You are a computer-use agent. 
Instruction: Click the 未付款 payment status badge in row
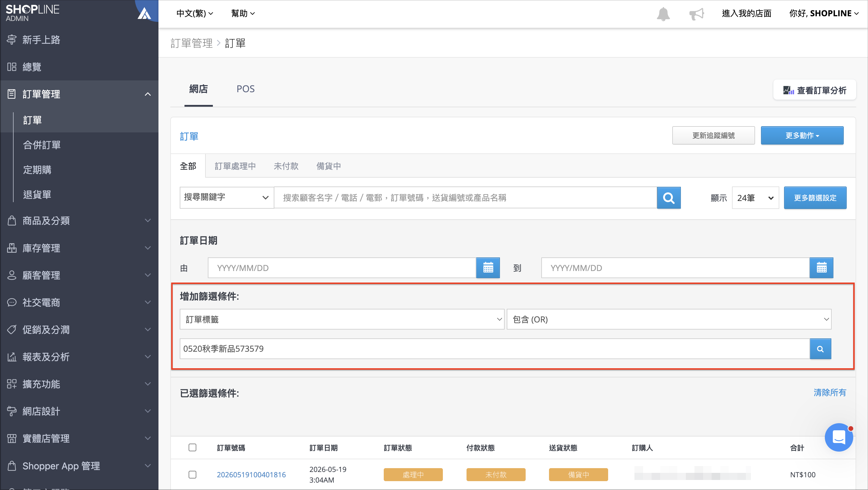coord(496,475)
